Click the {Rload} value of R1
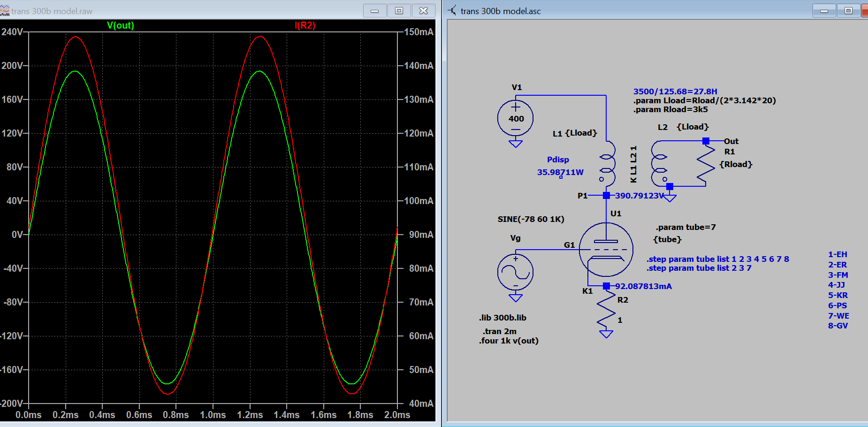 tap(736, 164)
